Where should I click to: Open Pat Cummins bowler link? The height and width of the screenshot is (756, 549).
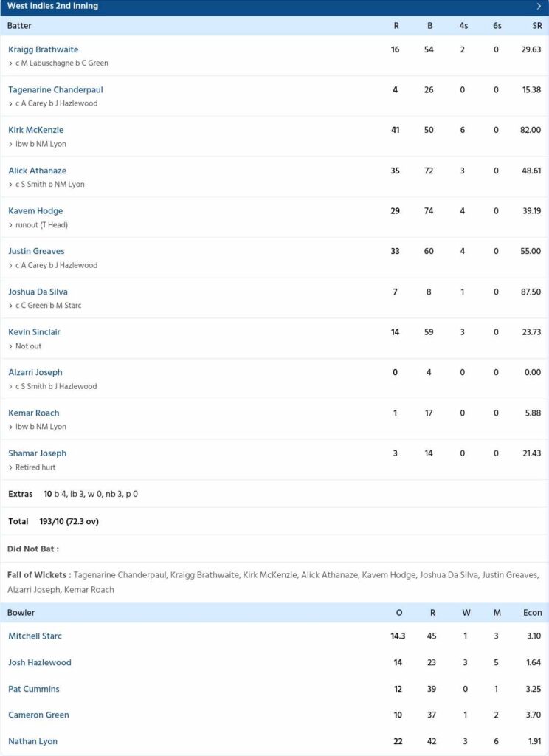pyautogui.click(x=34, y=689)
